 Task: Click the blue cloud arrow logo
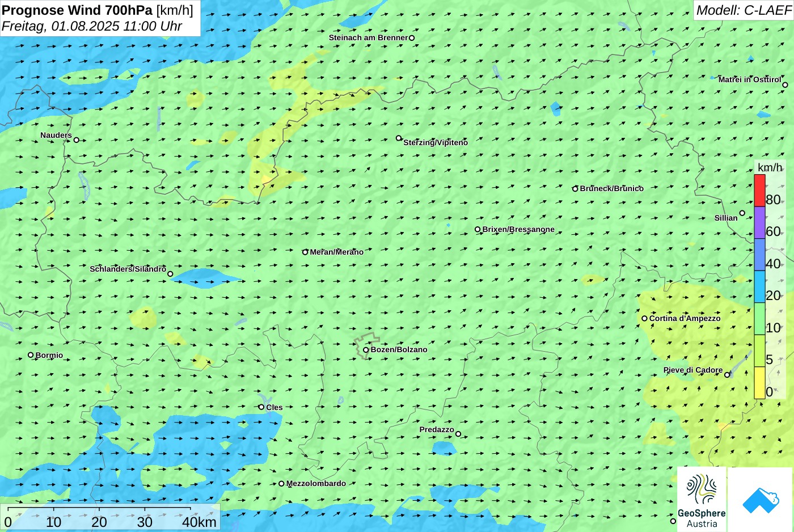pos(761,499)
